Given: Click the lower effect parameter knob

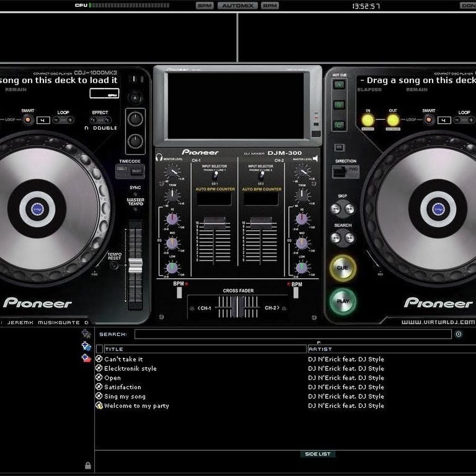Looking at the screenshot, I should [135, 141].
